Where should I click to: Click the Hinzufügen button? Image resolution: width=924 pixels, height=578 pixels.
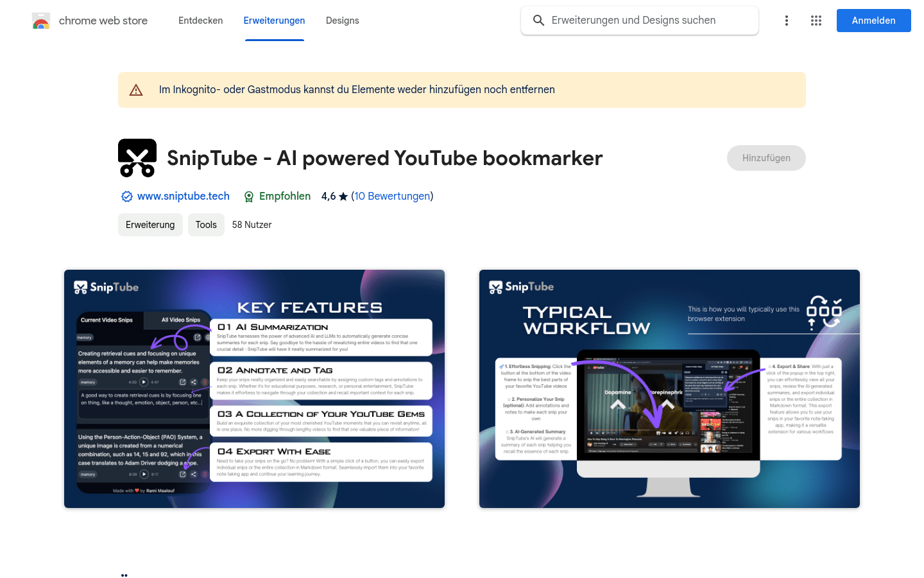click(766, 158)
